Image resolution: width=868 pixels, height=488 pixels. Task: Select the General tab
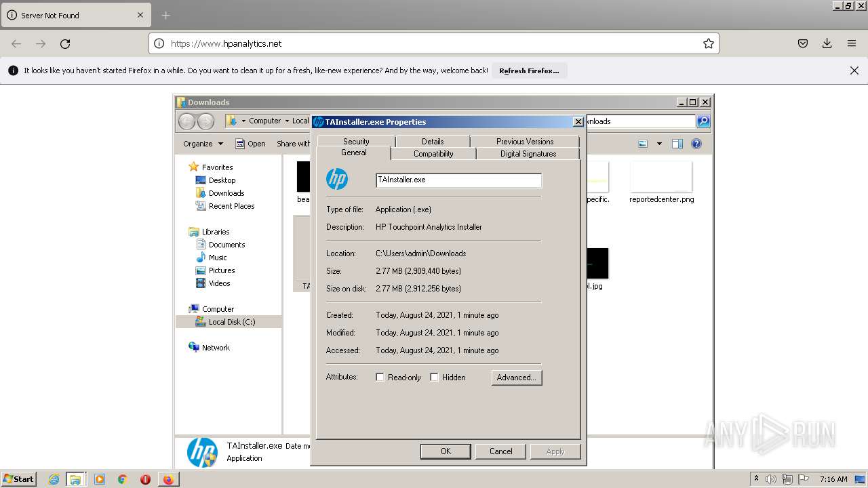[x=354, y=153]
